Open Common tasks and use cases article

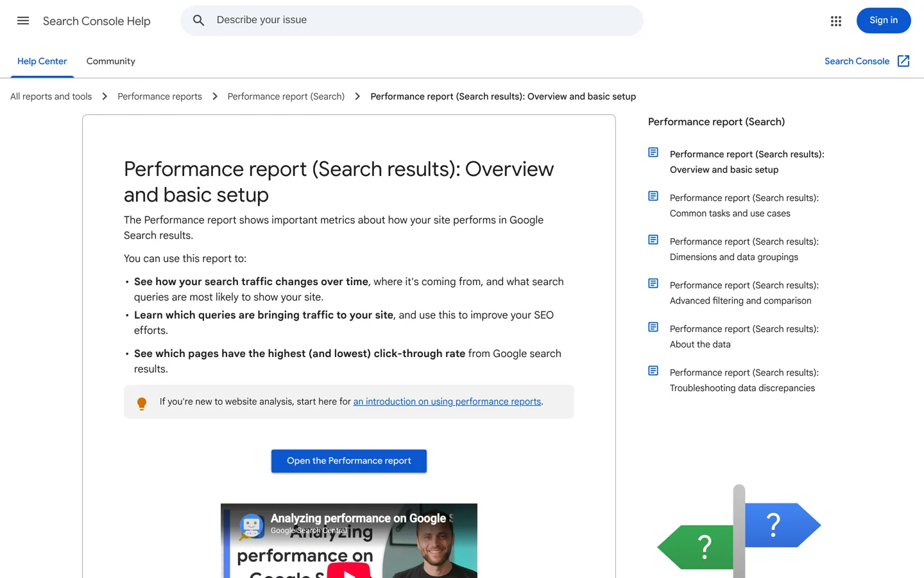744,206
